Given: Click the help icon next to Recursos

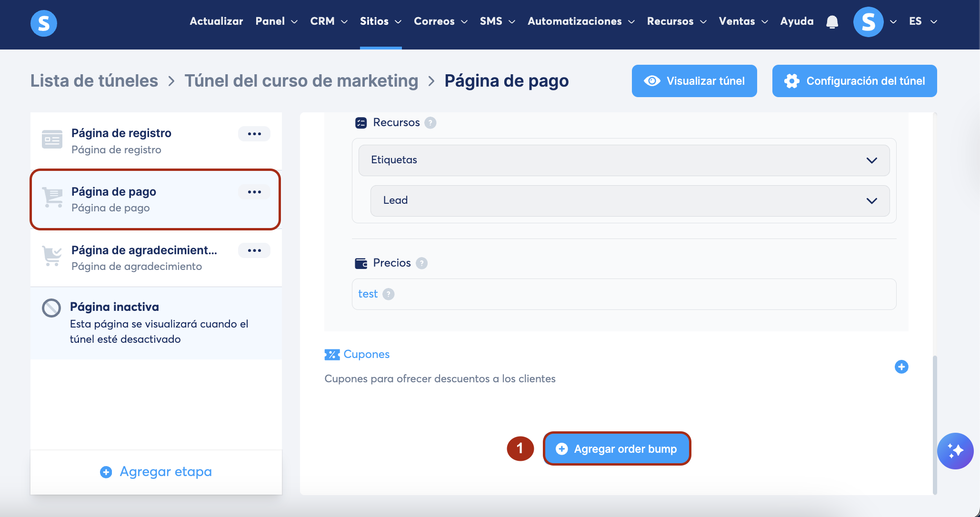Looking at the screenshot, I should click(430, 123).
